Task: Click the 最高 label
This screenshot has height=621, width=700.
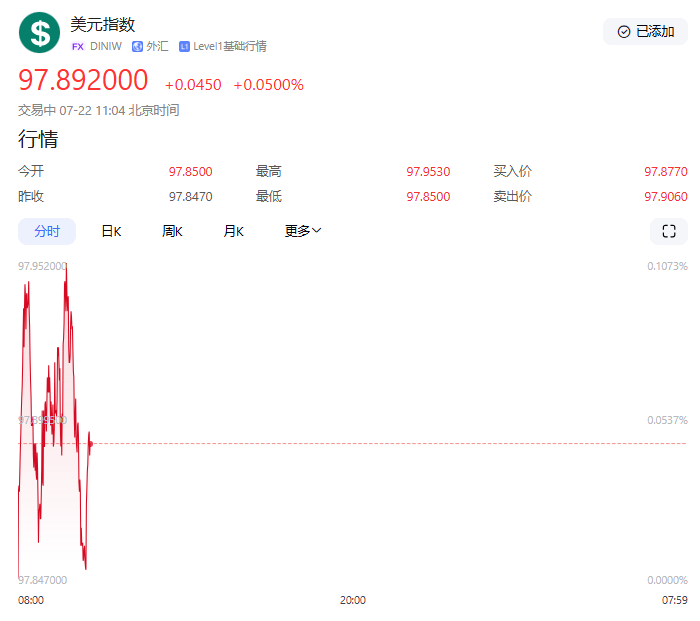Action: pyautogui.click(x=268, y=171)
